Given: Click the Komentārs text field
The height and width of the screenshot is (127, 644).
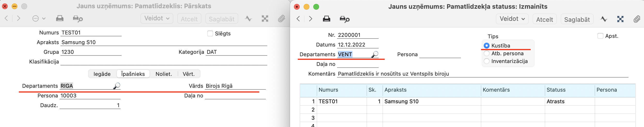Looking at the screenshot, I should [x=482, y=74].
